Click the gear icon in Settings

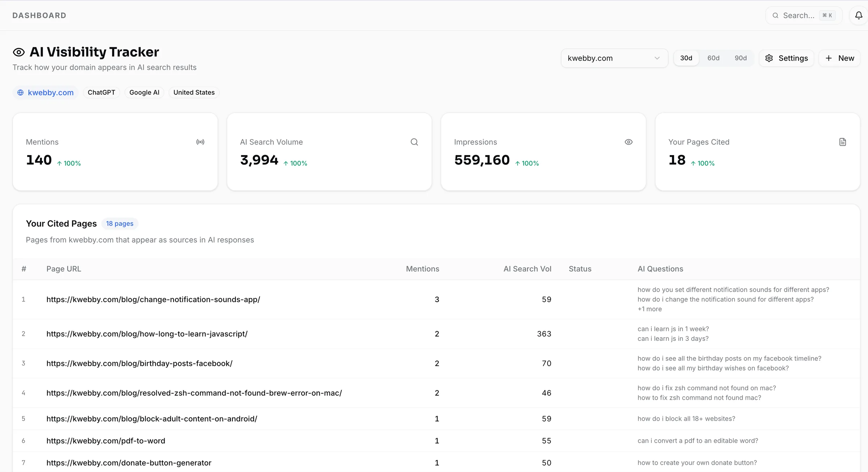coord(769,58)
